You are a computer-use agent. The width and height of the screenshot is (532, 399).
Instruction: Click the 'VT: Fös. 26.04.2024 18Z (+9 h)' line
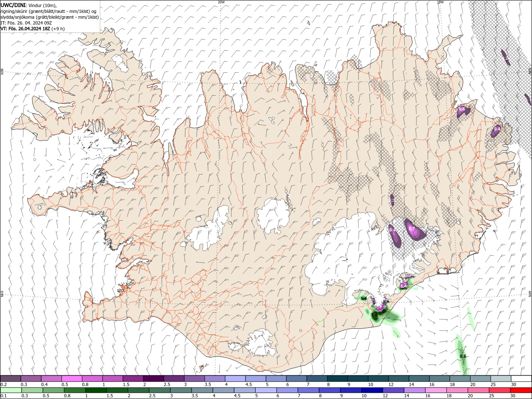(32, 29)
